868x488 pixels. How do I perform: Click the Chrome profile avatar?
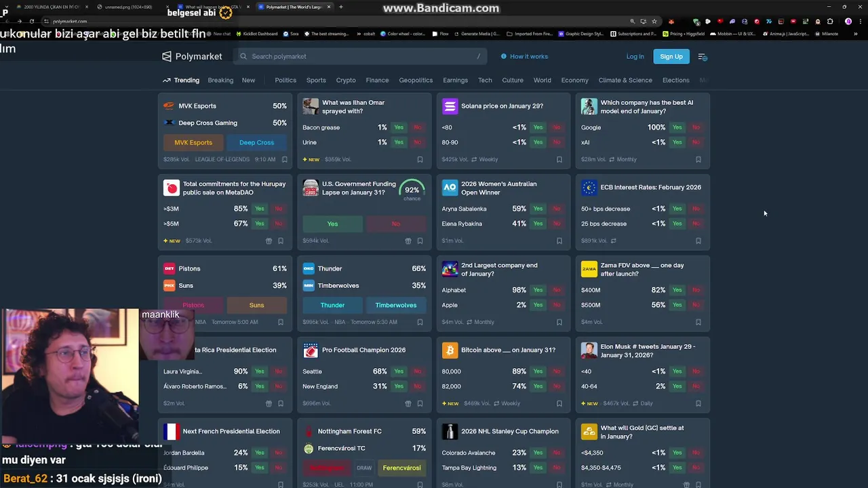pyautogui.click(x=848, y=21)
